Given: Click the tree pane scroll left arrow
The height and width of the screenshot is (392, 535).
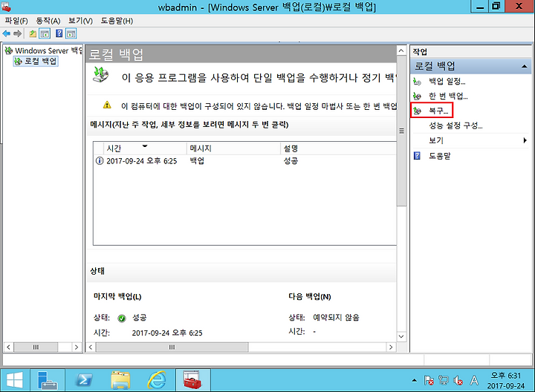Looking at the screenshot, I should pyautogui.click(x=8, y=347).
